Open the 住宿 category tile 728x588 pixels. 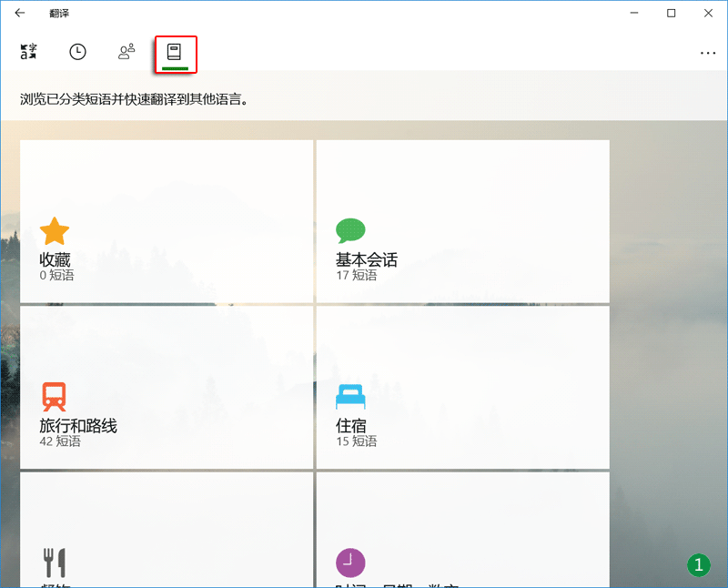click(x=462, y=388)
